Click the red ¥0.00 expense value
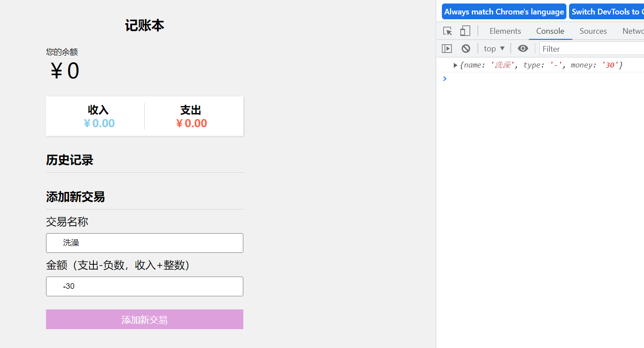644x348 pixels. 191,123
